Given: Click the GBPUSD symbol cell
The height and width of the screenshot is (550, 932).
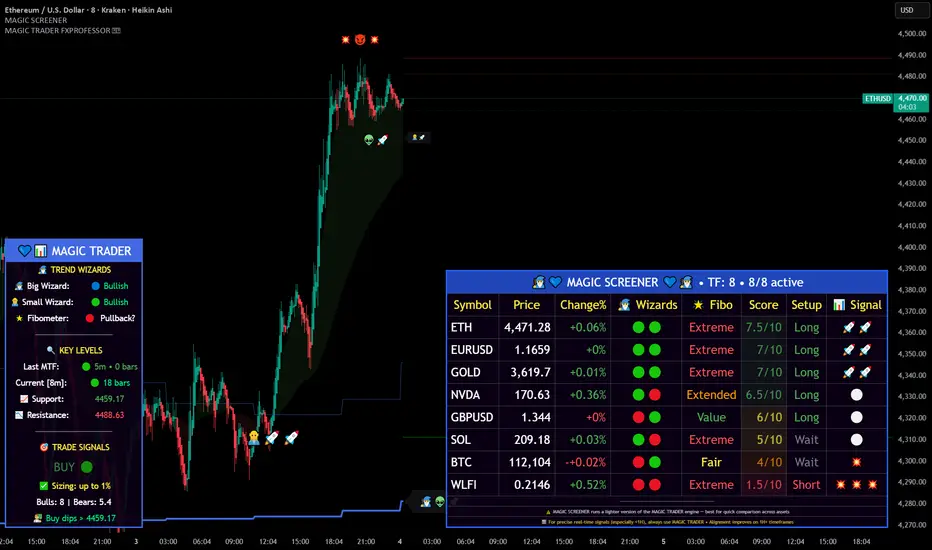Looking at the screenshot, I should click(472, 417).
